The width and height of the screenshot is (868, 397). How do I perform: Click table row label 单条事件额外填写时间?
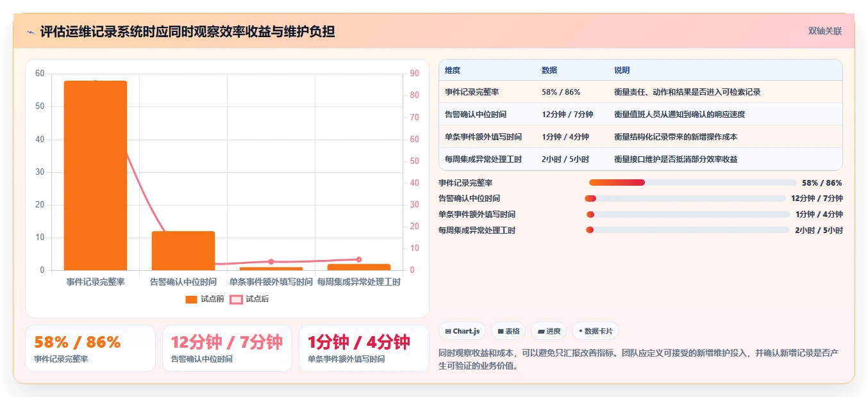(x=483, y=137)
